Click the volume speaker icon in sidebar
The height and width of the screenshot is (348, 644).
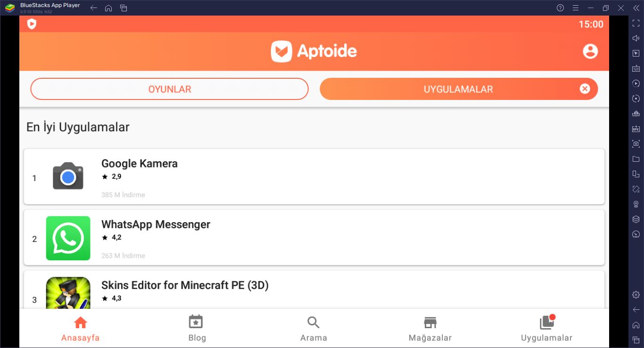tap(636, 38)
